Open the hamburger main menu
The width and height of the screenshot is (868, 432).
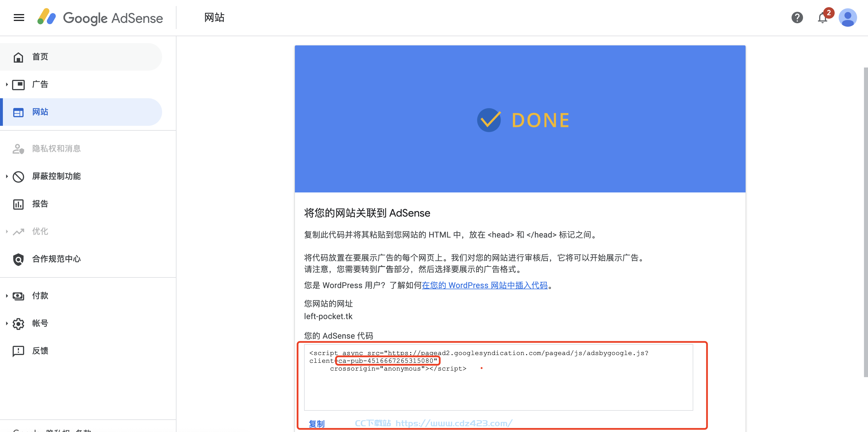tap(19, 18)
